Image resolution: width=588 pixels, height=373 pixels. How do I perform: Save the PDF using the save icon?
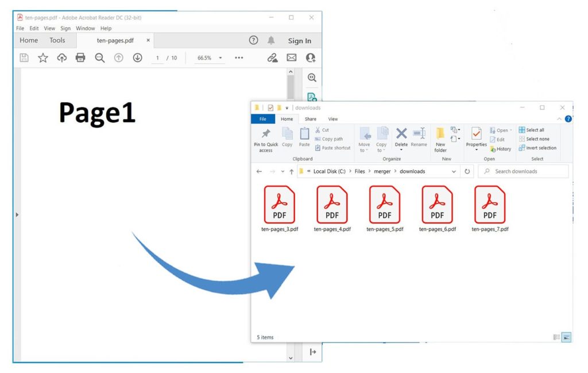click(24, 58)
